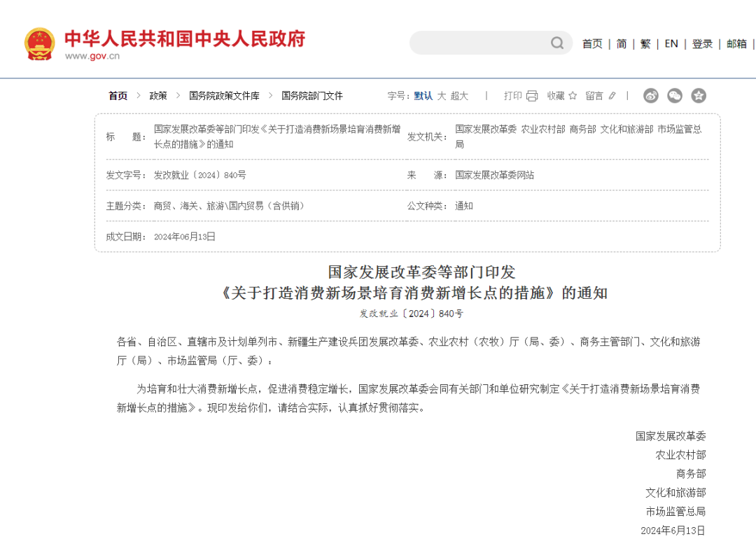Image resolution: width=756 pixels, height=546 pixels.
Task: Share via QZone star icon
Action: pos(698,95)
